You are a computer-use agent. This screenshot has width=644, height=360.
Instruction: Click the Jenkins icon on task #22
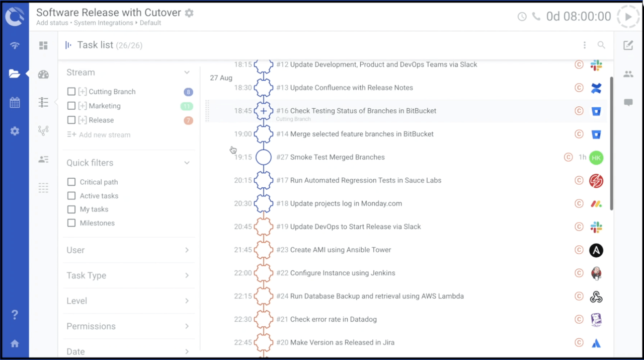596,273
